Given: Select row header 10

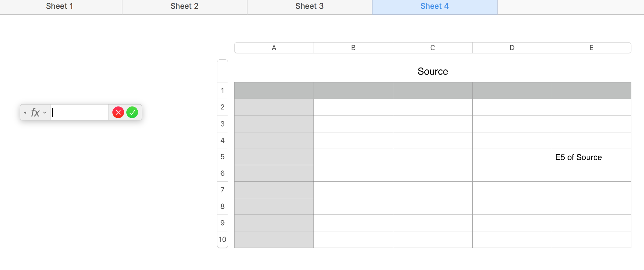Looking at the screenshot, I should point(222,239).
